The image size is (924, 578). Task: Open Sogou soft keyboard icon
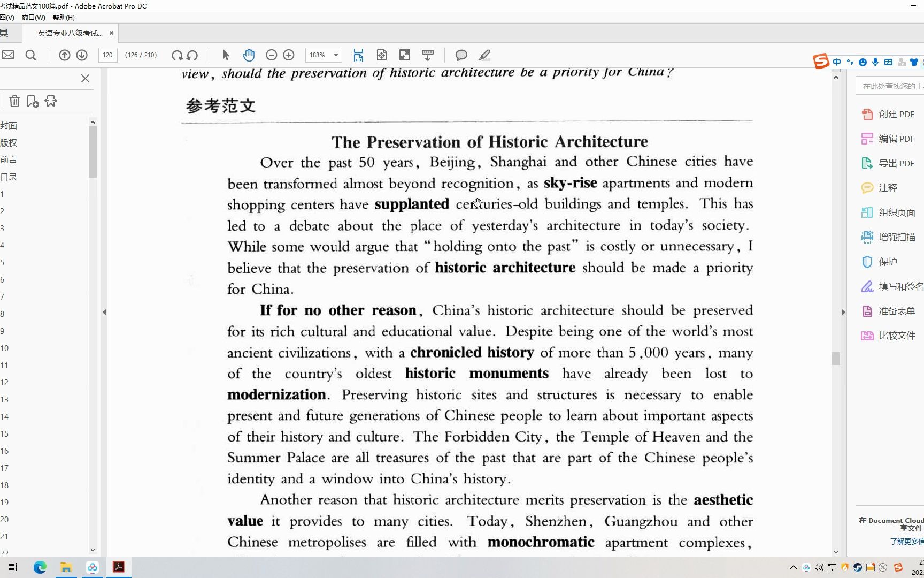click(x=888, y=62)
